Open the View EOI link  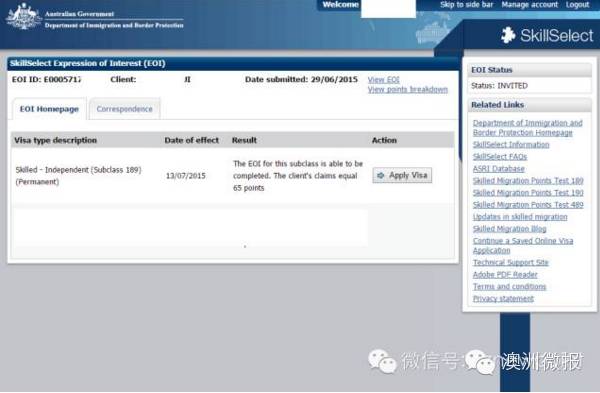[383, 80]
